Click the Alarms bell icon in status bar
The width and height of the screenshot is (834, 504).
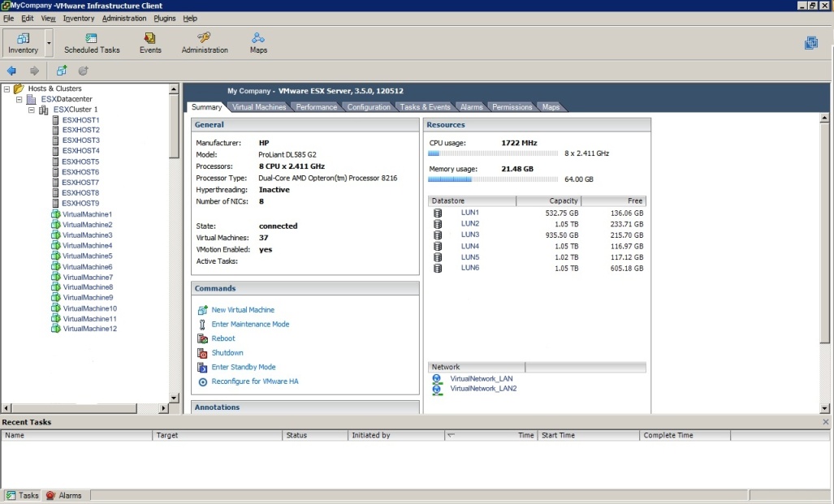(50, 495)
